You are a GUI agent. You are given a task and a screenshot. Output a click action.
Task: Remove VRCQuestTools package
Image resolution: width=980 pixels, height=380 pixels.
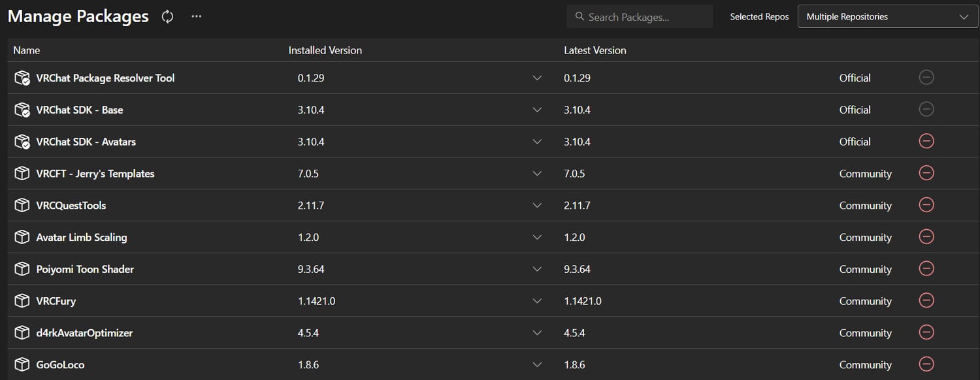[x=926, y=205]
